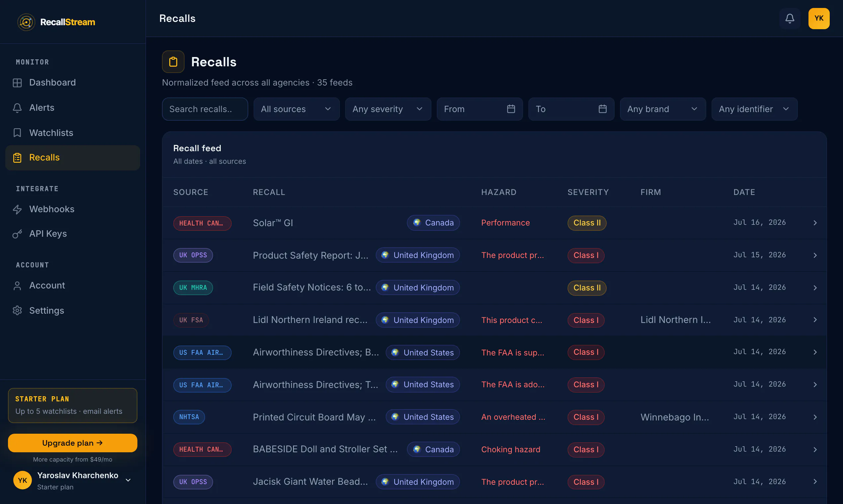Viewport: 843px width, 504px height.
Task: Click United Kingdom tag on Lidl row
Action: 418,320
